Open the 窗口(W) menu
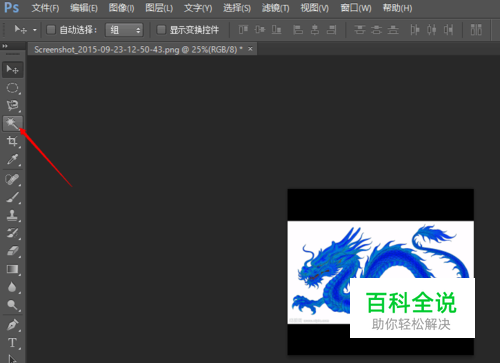This screenshot has width=500, height=363. click(x=356, y=8)
